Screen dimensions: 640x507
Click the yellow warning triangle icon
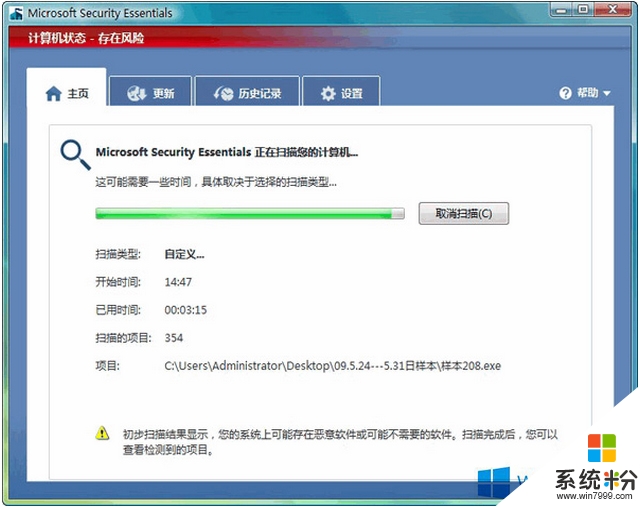tap(102, 433)
